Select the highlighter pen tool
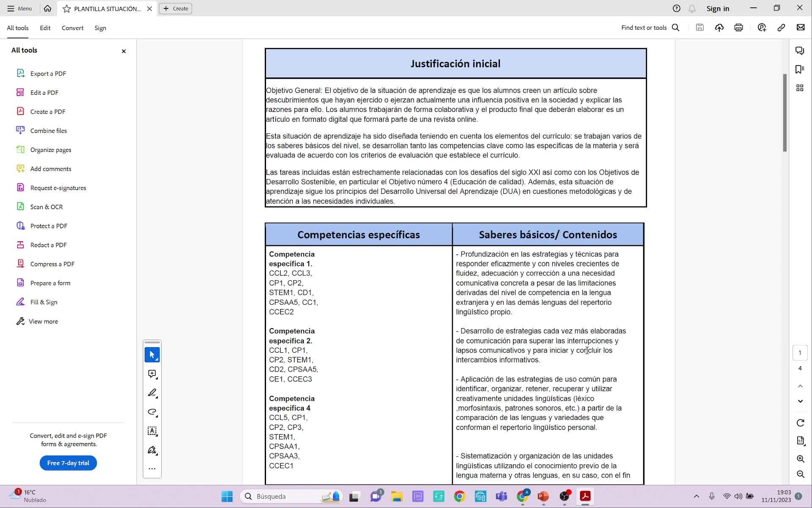Viewport: 812px width, 508px height. pyautogui.click(x=152, y=393)
